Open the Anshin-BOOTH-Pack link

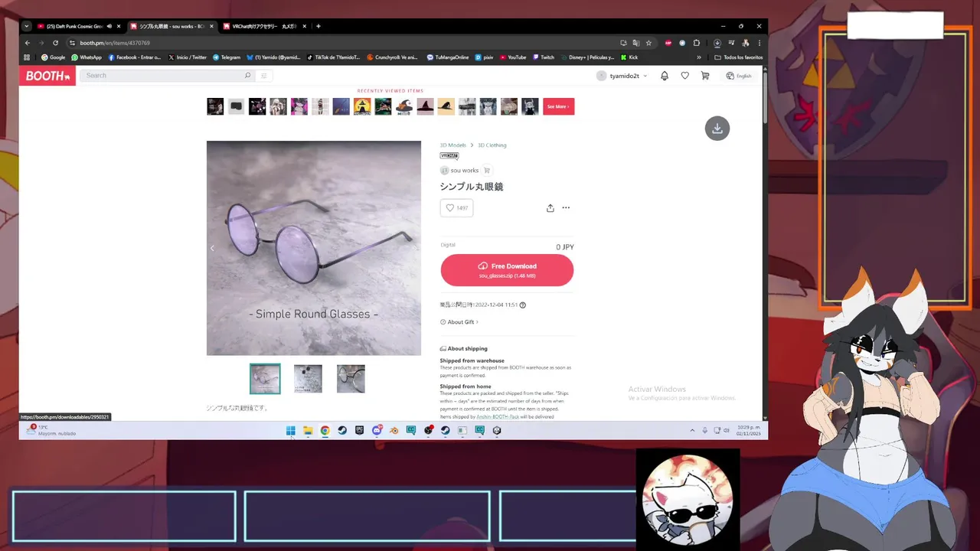point(498,417)
